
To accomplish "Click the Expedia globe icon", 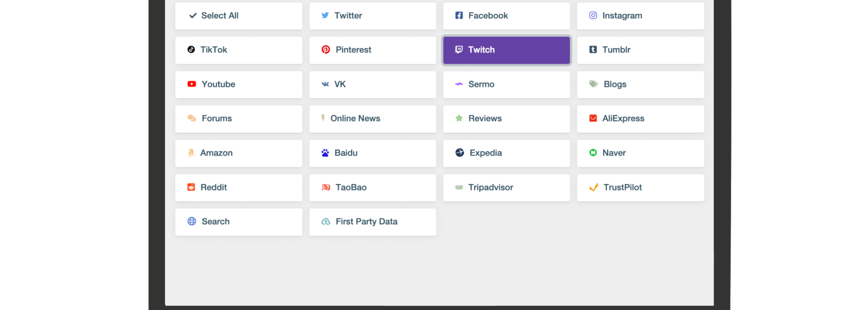I will [460, 153].
